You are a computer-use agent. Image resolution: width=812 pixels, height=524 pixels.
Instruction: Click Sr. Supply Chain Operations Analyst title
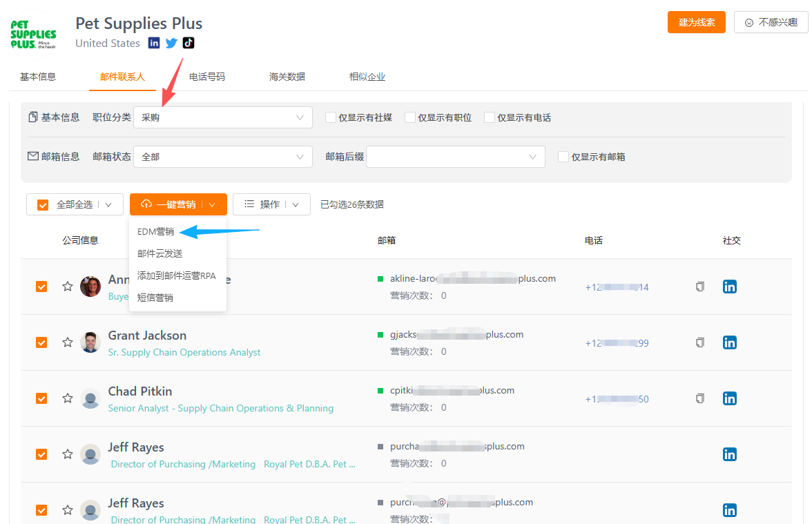coord(184,352)
